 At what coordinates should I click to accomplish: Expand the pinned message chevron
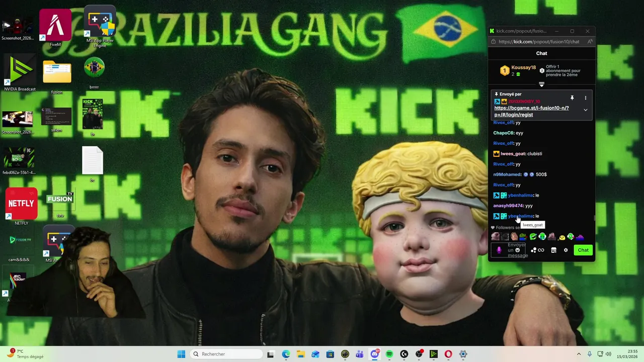[x=585, y=110]
